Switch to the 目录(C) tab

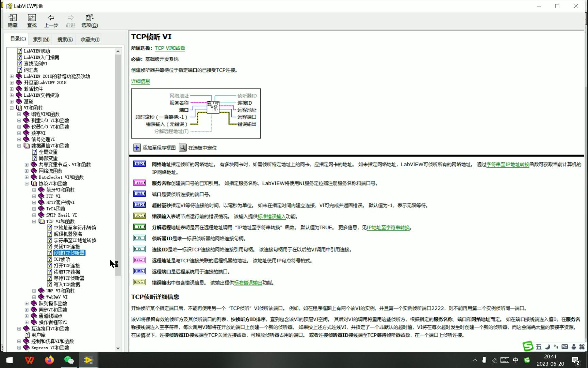(18, 39)
